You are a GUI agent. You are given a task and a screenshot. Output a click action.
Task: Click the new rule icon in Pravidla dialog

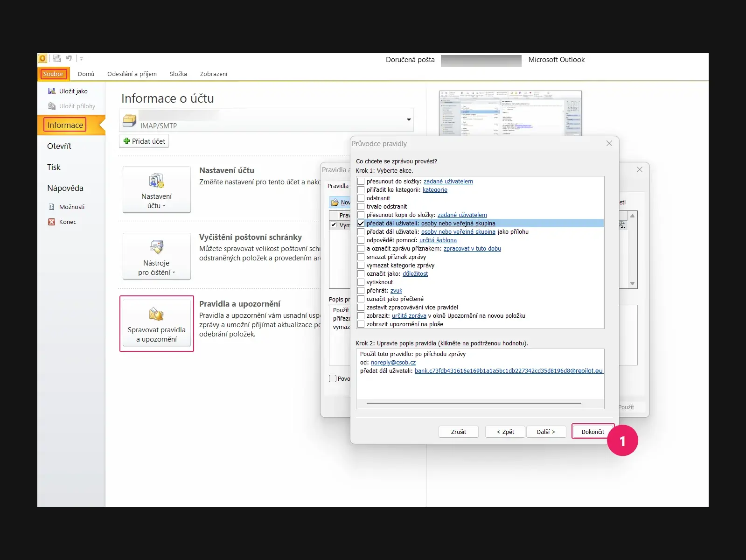[x=335, y=202]
